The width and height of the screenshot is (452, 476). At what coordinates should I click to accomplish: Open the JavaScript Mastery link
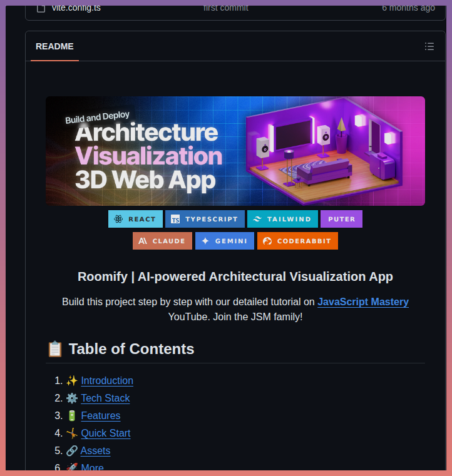coord(363,301)
